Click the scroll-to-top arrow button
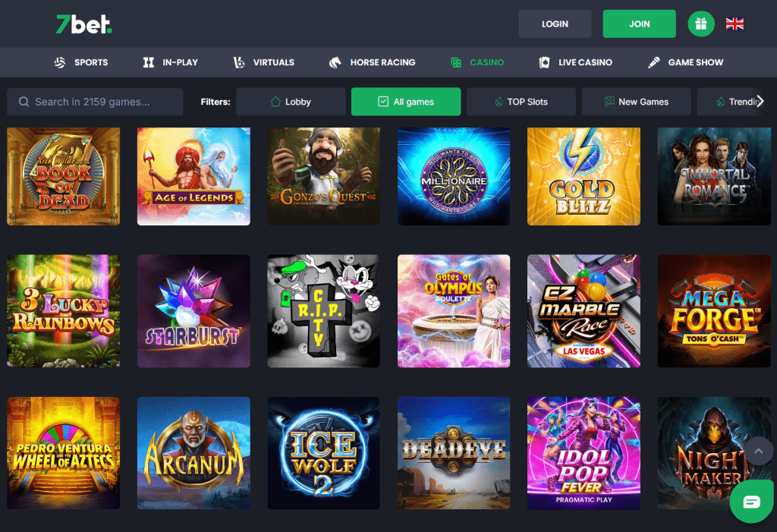The image size is (777, 532). (x=758, y=451)
